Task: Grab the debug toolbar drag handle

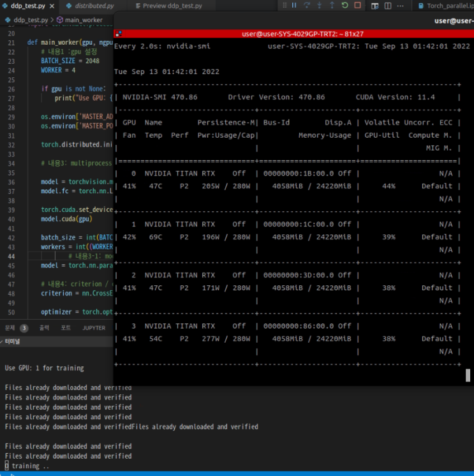Action: (285, 6)
